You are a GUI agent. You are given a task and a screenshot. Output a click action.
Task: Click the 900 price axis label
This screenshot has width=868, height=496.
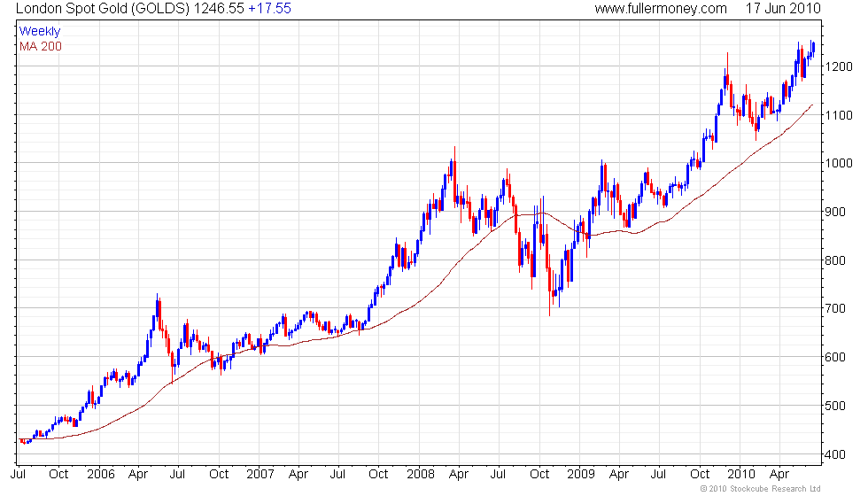click(x=835, y=212)
